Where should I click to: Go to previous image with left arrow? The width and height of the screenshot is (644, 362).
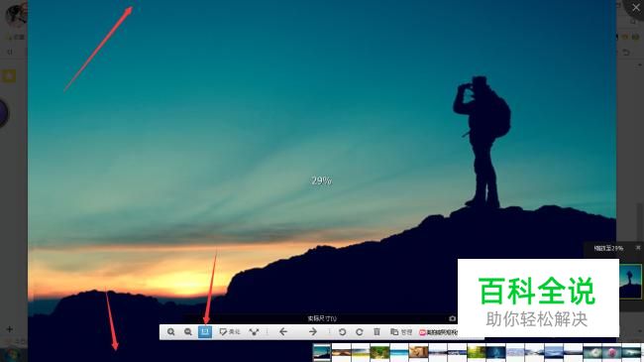(x=283, y=331)
